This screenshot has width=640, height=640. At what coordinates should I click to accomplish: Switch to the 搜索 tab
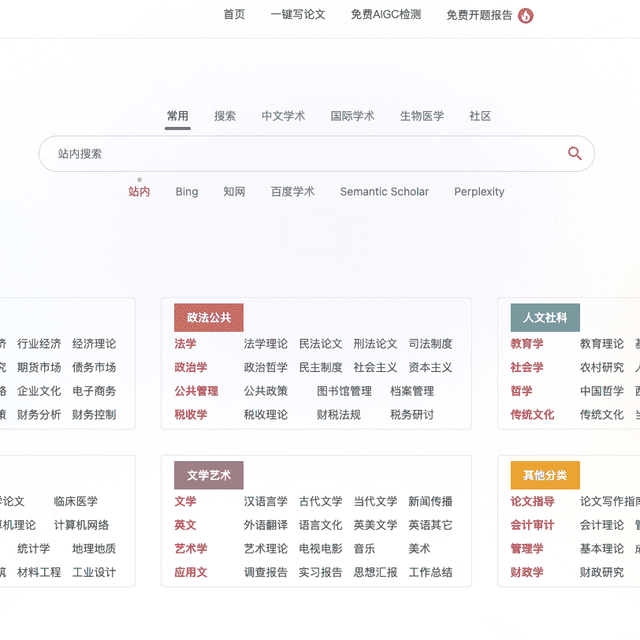pos(225,116)
